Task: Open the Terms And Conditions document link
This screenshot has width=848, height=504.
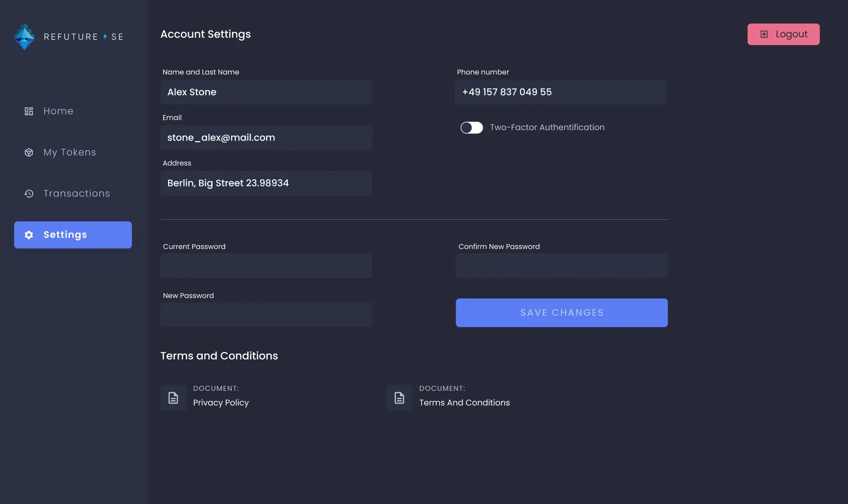Action: click(x=465, y=402)
